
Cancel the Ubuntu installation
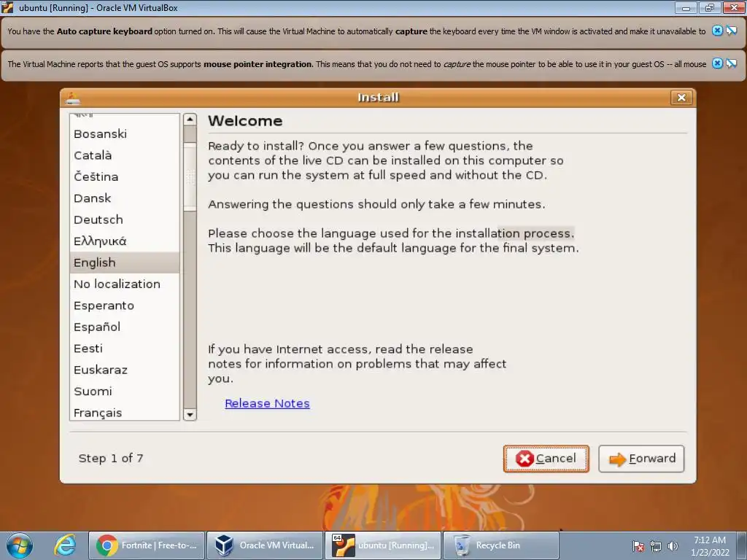546,459
